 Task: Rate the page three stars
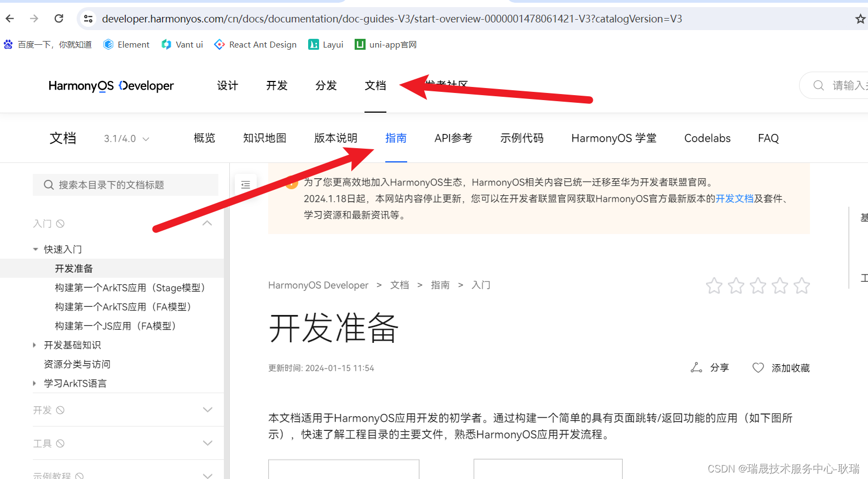pyautogui.click(x=758, y=285)
